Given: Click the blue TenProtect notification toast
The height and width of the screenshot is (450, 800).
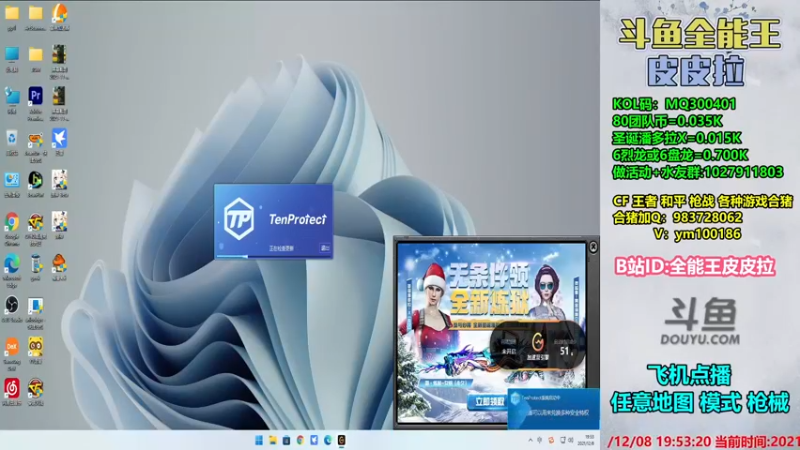Looking at the screenshot, I should 554,408.
